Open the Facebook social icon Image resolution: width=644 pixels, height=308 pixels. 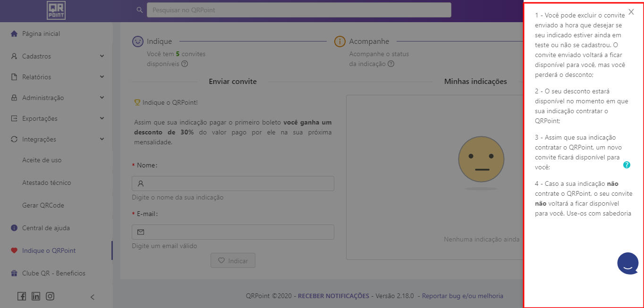(x=22, y=296)
